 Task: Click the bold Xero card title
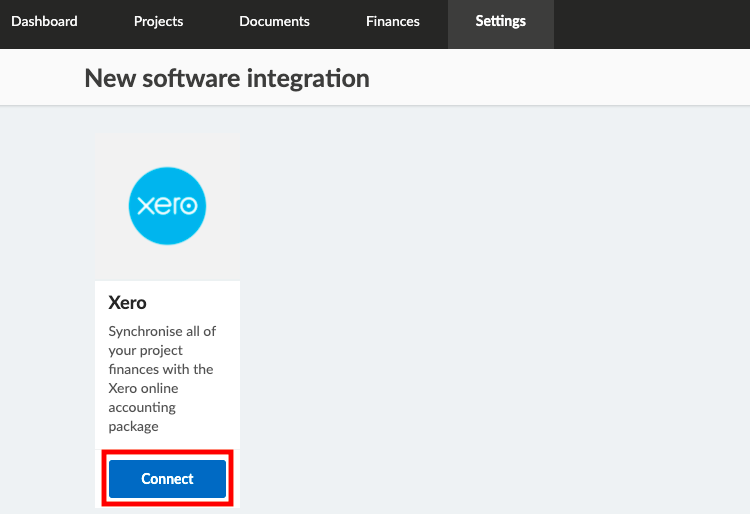tap(127, 303)
